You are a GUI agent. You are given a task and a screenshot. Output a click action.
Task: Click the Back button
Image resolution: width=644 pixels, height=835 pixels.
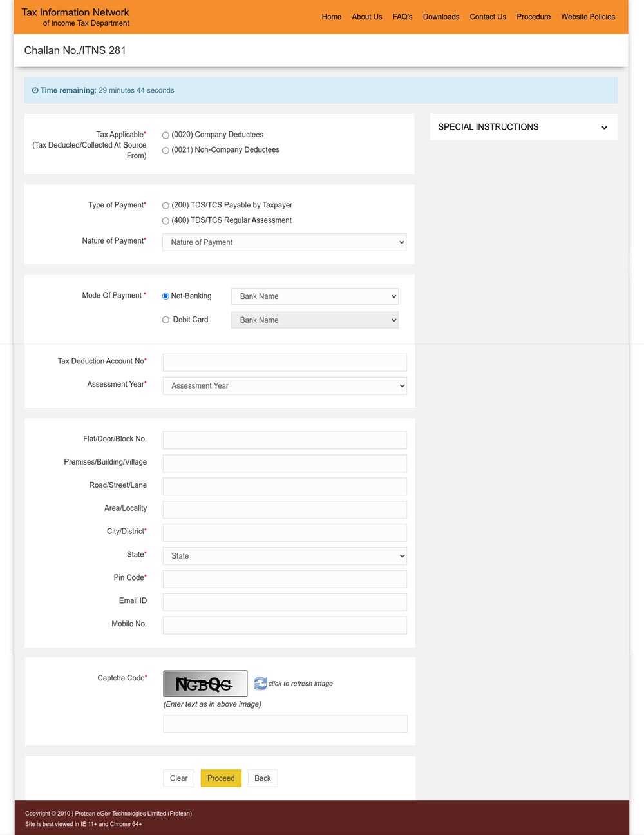coord(263,778)
